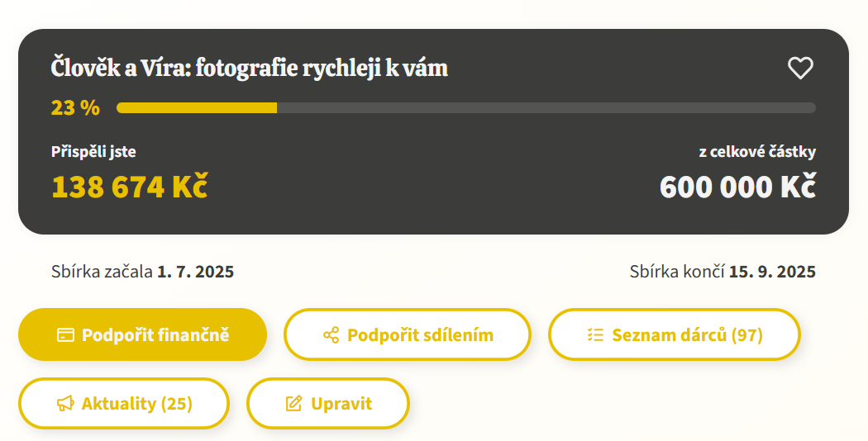
Task: Click the checklist icon in Seznam dárců
Action: tap(596, 334)
